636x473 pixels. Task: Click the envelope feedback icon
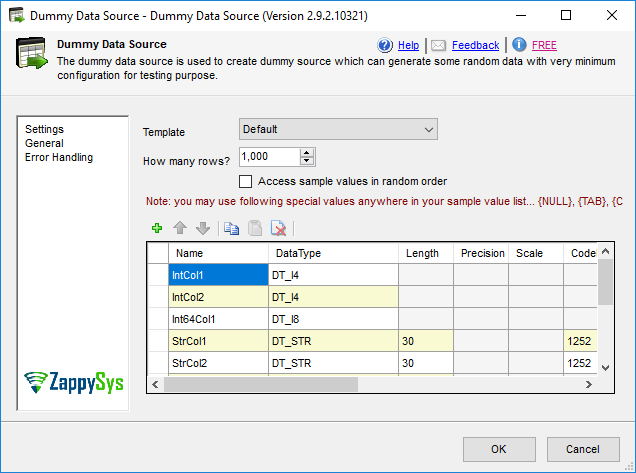[438, 45]
